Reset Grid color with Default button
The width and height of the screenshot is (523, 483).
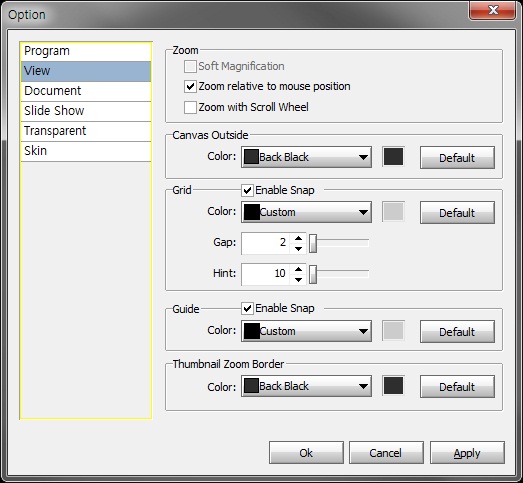click(457, 212)
